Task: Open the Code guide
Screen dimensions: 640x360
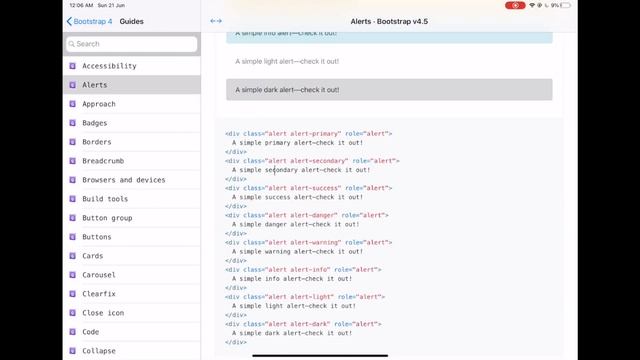Action: pos(132,331)
